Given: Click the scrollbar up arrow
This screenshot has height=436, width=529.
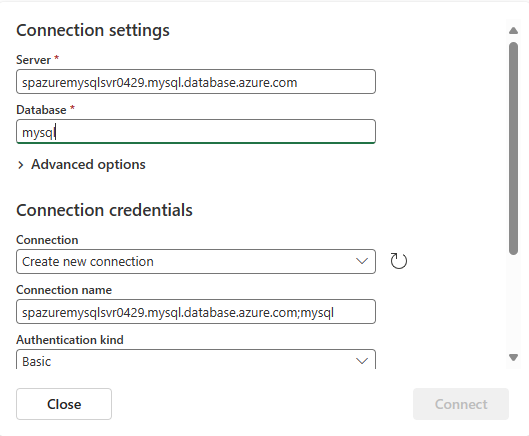Looking at the screenshot, I should coord(513,31).
